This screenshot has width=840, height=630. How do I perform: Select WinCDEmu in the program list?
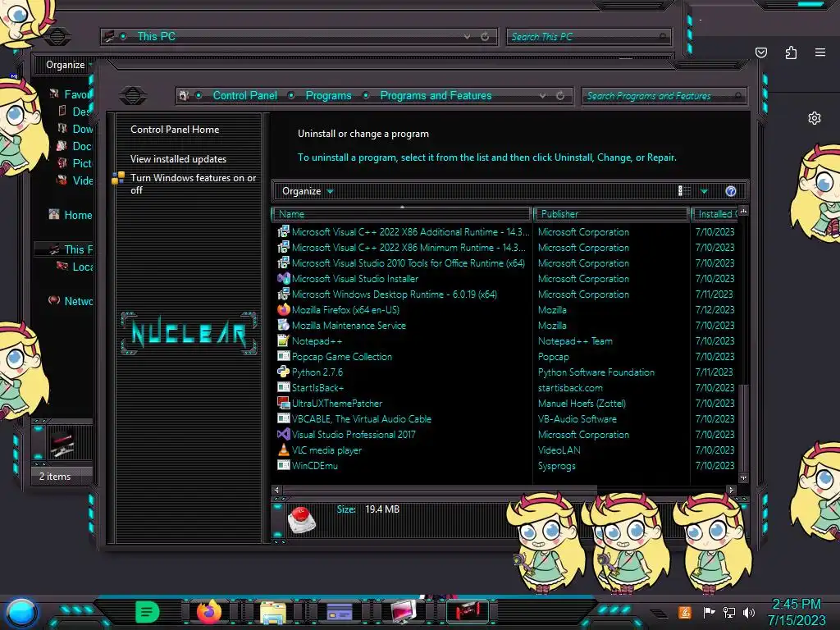[314, 466]
